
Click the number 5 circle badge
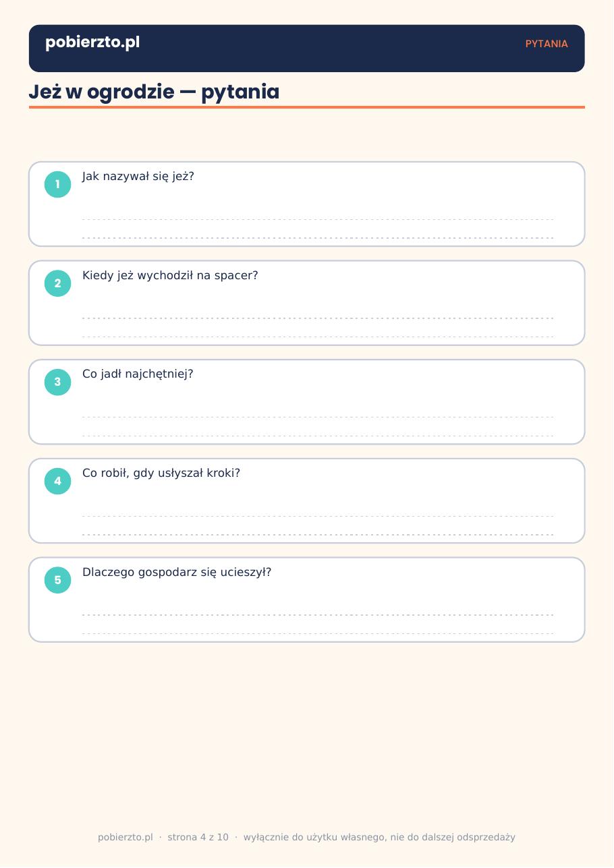(57, 581)
